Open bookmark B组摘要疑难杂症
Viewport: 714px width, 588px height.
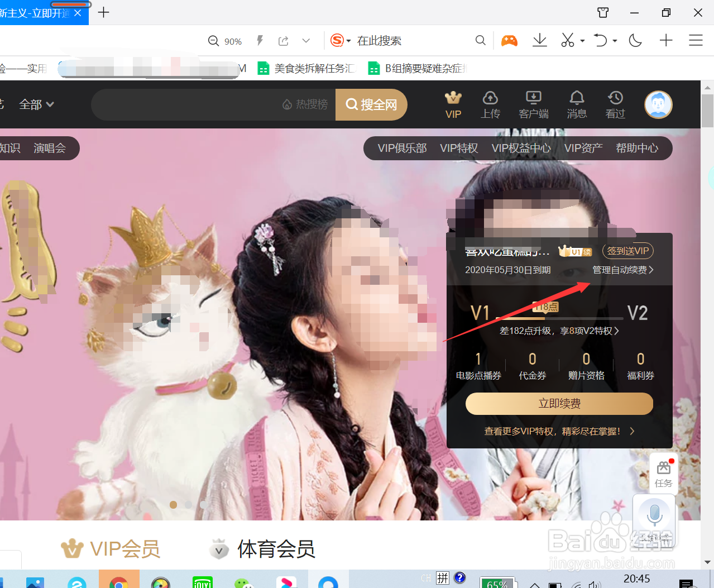click(x=418, y=68)
